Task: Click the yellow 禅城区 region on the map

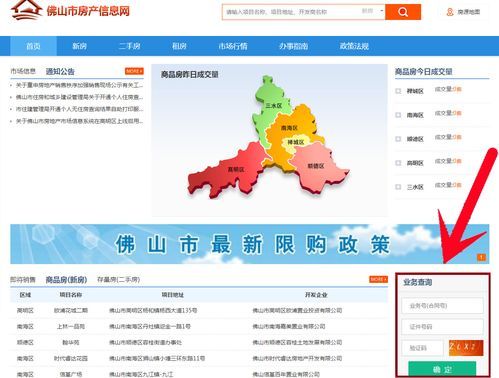Action: click(x=295, y=143)
